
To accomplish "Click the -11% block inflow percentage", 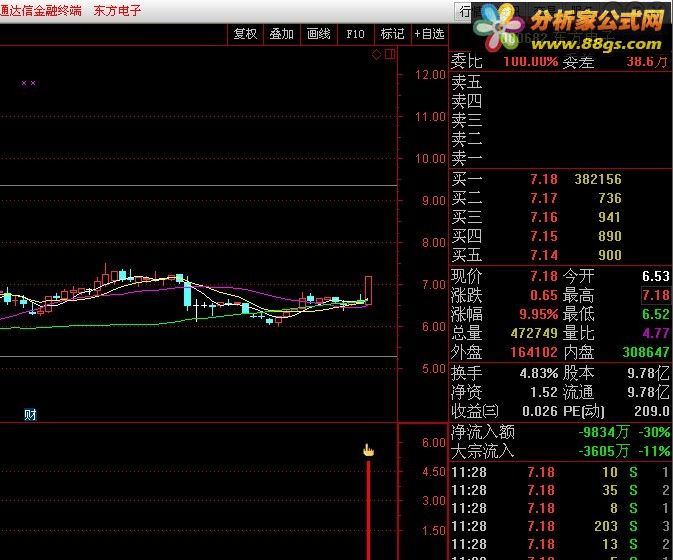I will 654,451.
